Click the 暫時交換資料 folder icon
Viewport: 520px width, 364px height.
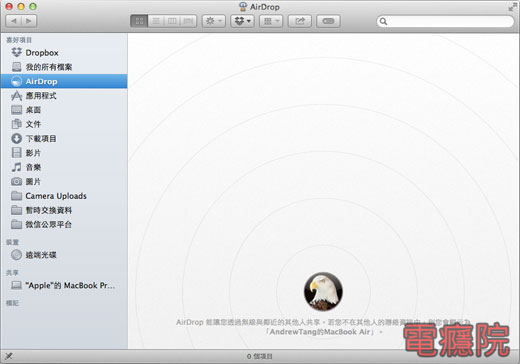[x=16, y=210]
